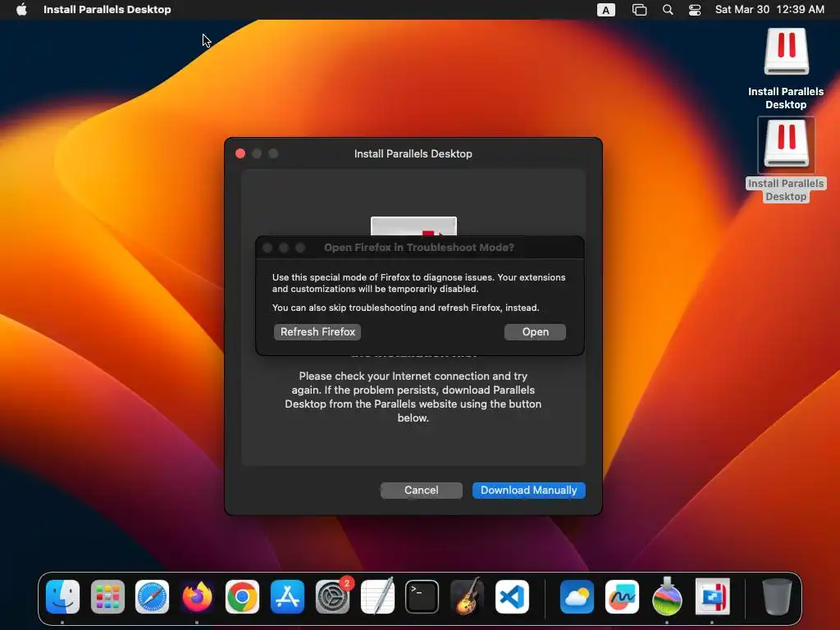The image size is (840, 630).
Task: Click Open in the Troubleshoot Mode dialog
Action: tap(535, 331)
